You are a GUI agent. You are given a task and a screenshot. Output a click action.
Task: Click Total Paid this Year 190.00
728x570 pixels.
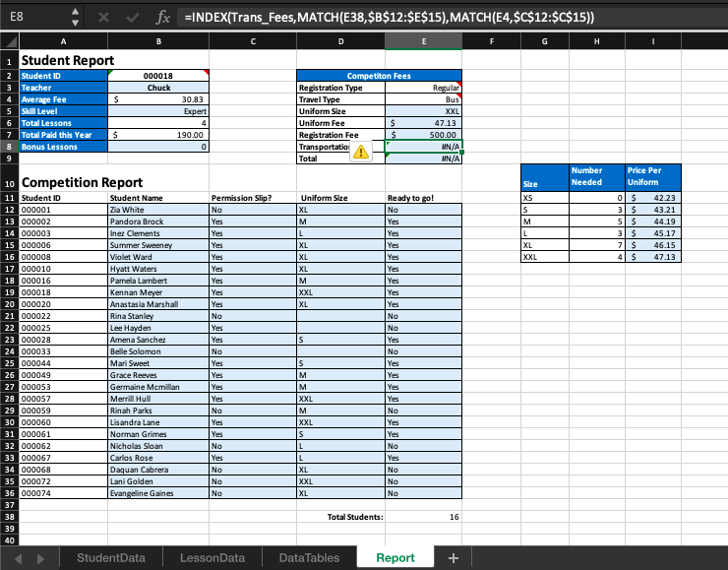tap(158, 135)
